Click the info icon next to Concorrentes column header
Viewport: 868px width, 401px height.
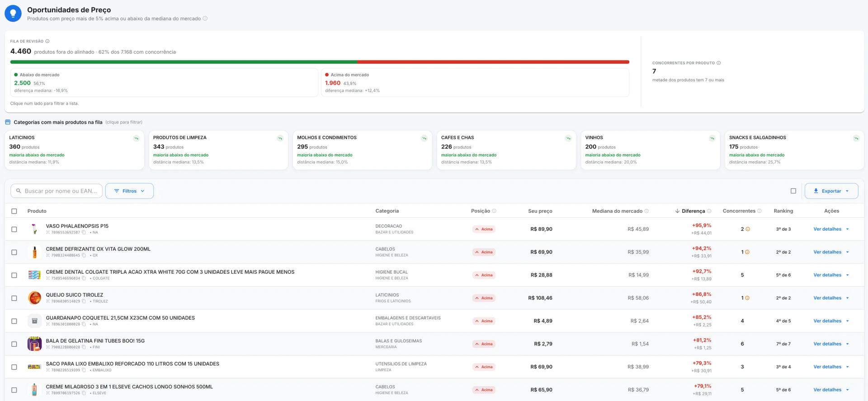(x=759, y=211)
